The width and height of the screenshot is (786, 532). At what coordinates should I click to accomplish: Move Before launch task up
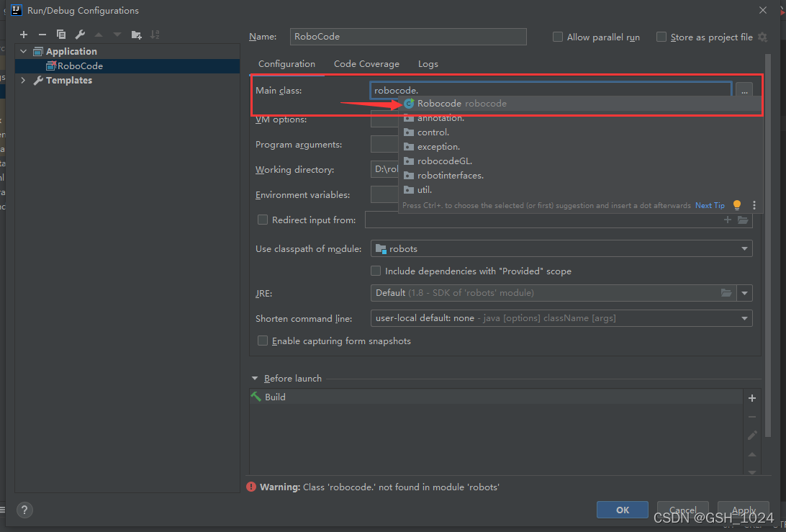click(752, 454)
